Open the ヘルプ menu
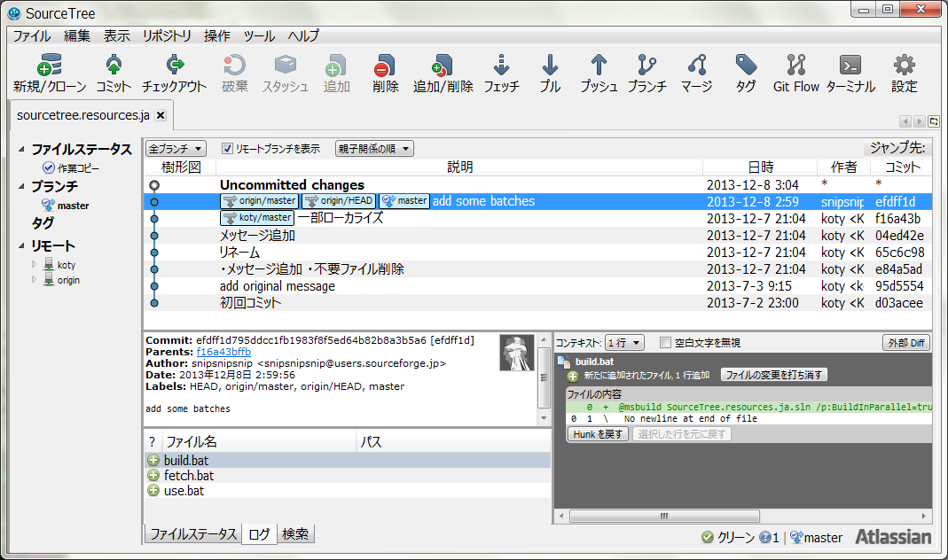 [x=303, y=36]
